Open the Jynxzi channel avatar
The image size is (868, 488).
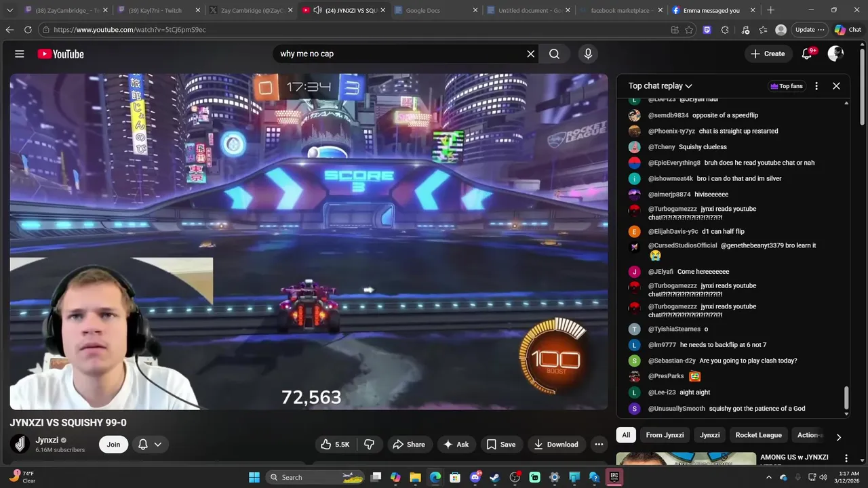tap(20, 444)
